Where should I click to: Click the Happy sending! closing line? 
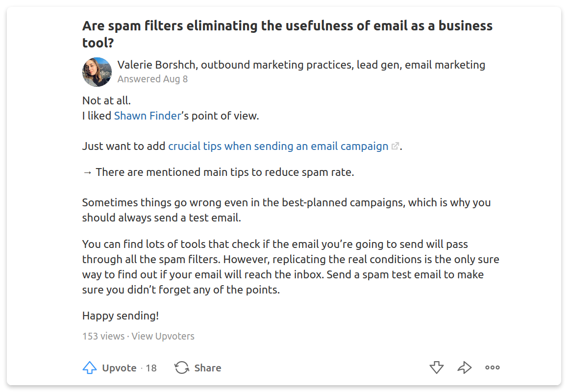point(121,316)
